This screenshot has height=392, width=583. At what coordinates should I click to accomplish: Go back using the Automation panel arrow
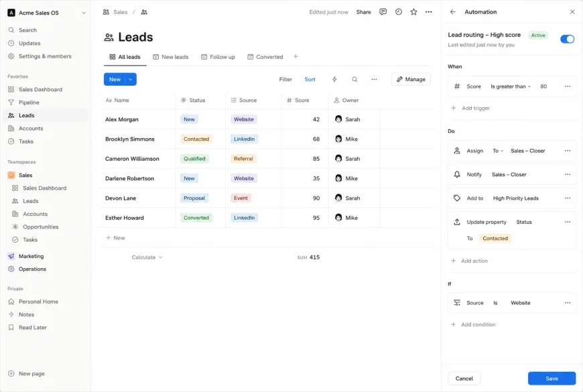452,12
